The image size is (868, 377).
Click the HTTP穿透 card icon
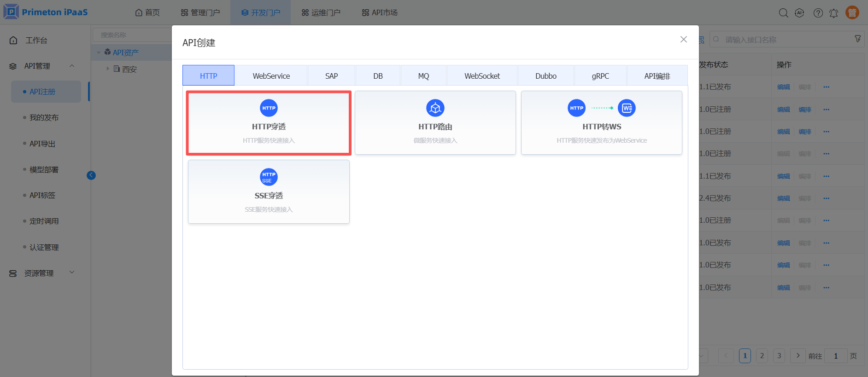pyautogui.click(x=269, y=108)
